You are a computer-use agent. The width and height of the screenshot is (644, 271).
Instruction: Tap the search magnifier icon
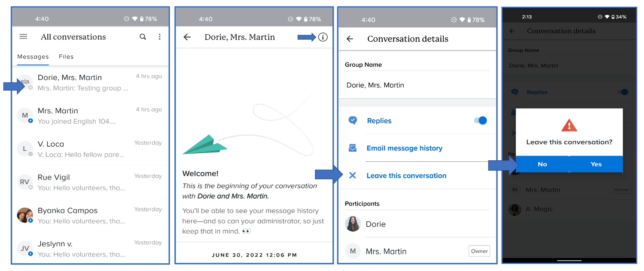point(143,37)
